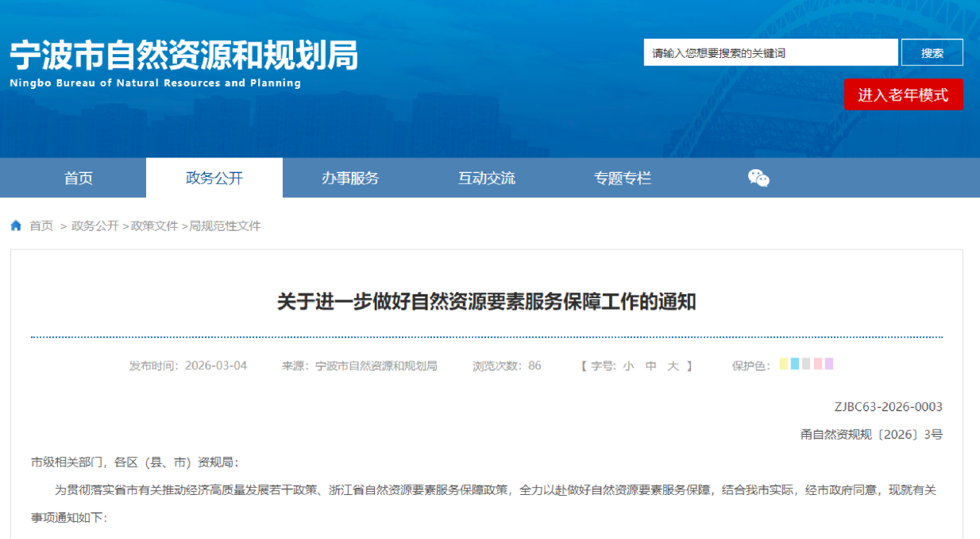Select the blue eye-protection color swatch
Screen dimensions: 980x539
click(795, 364)
